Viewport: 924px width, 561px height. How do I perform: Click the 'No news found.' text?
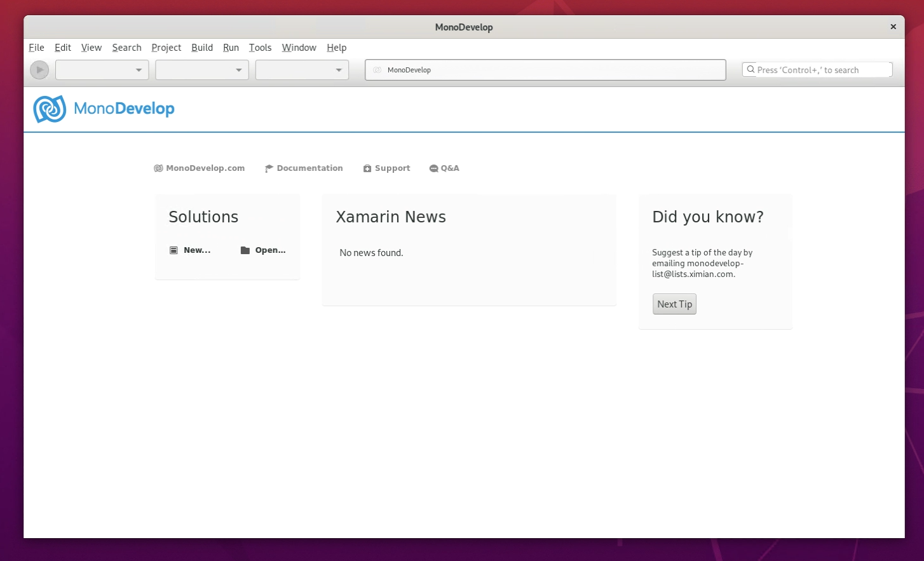pos(371,253)
